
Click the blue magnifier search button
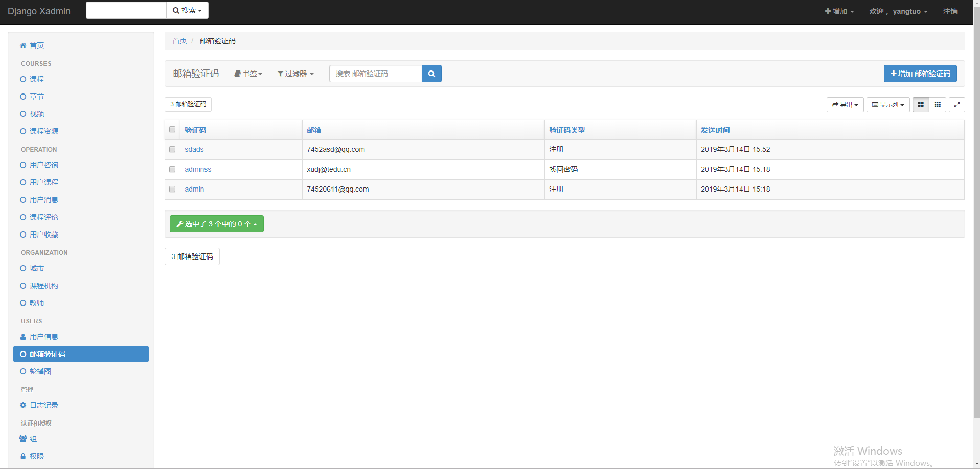431,74
